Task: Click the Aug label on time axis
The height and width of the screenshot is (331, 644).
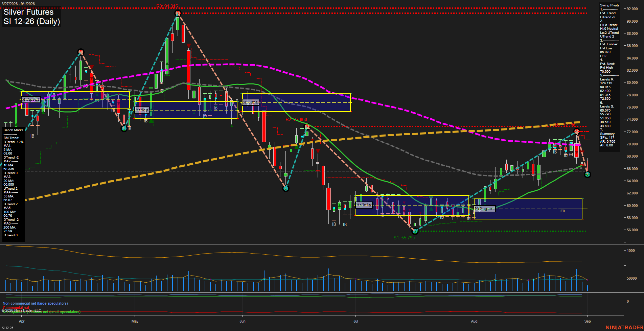Action: (x=474, y=321)
